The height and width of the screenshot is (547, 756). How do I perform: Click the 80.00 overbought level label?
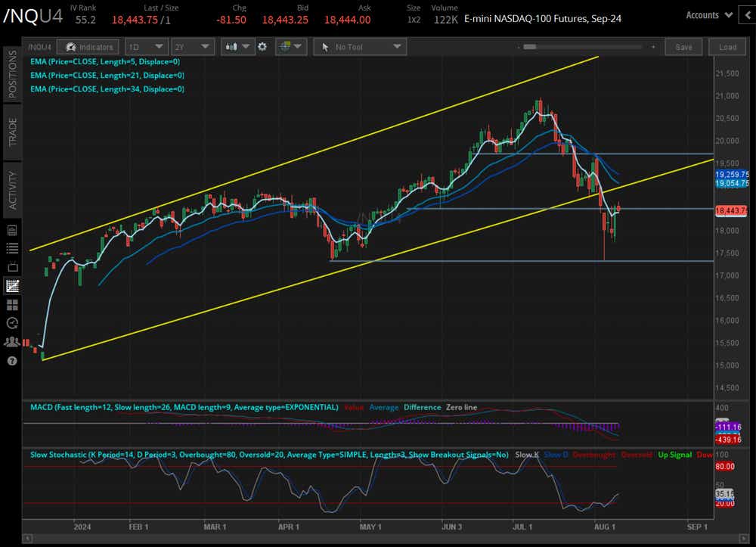725,467
